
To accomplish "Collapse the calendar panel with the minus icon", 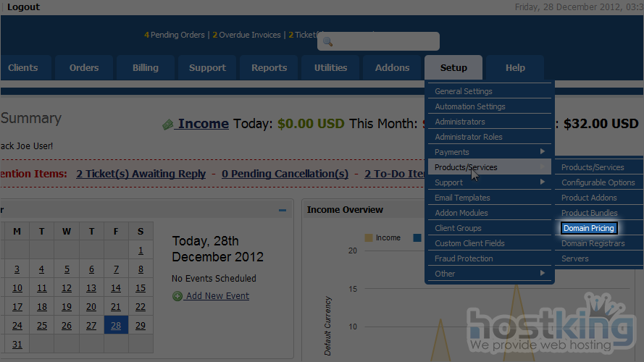I will coord(283,211).
